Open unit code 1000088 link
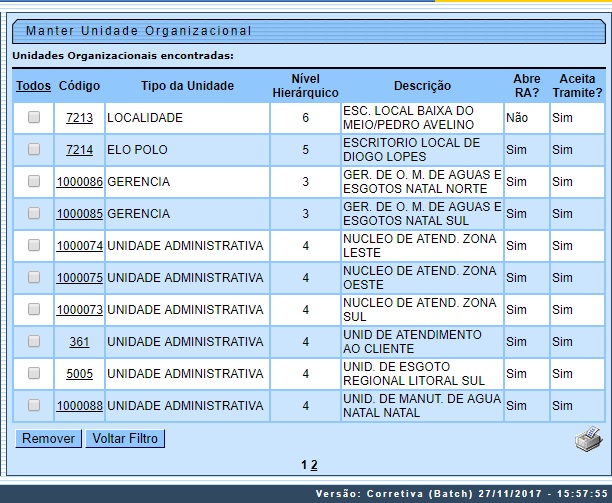 (80, 406)
